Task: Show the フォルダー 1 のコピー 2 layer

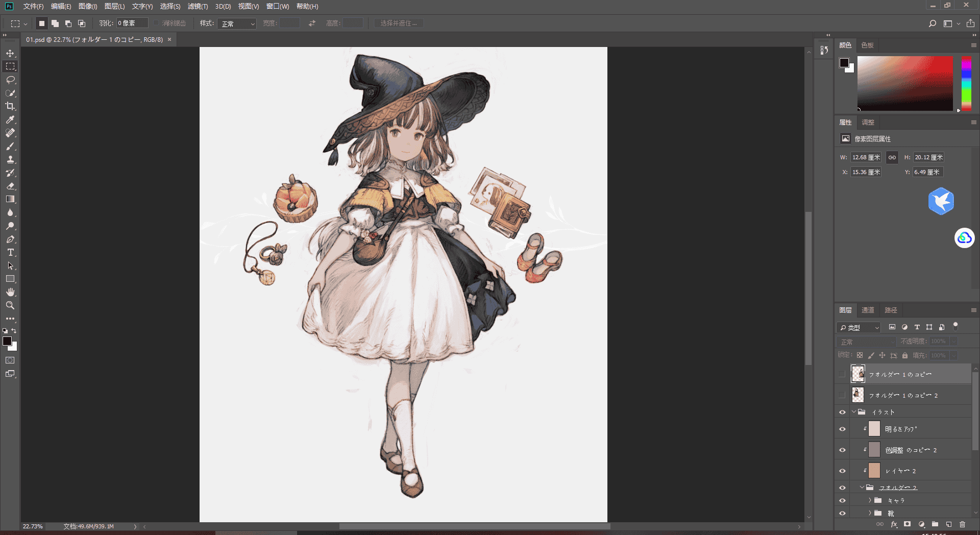Action: pos(842,395)
